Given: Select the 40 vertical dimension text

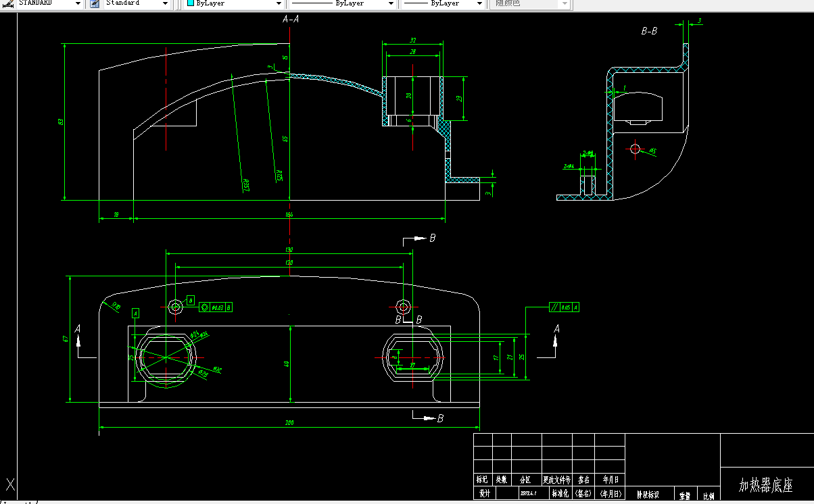Looking at the screenshot, I should (287, 364).
